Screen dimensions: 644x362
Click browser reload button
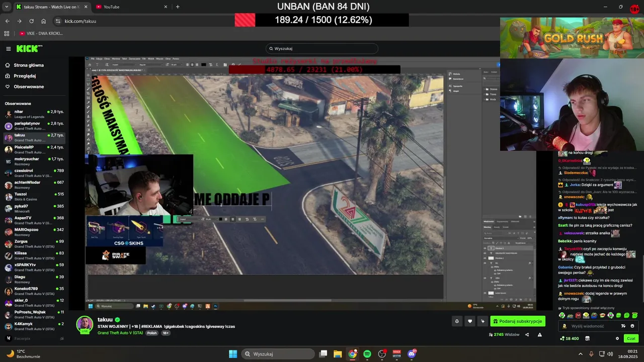coord(31,21)
